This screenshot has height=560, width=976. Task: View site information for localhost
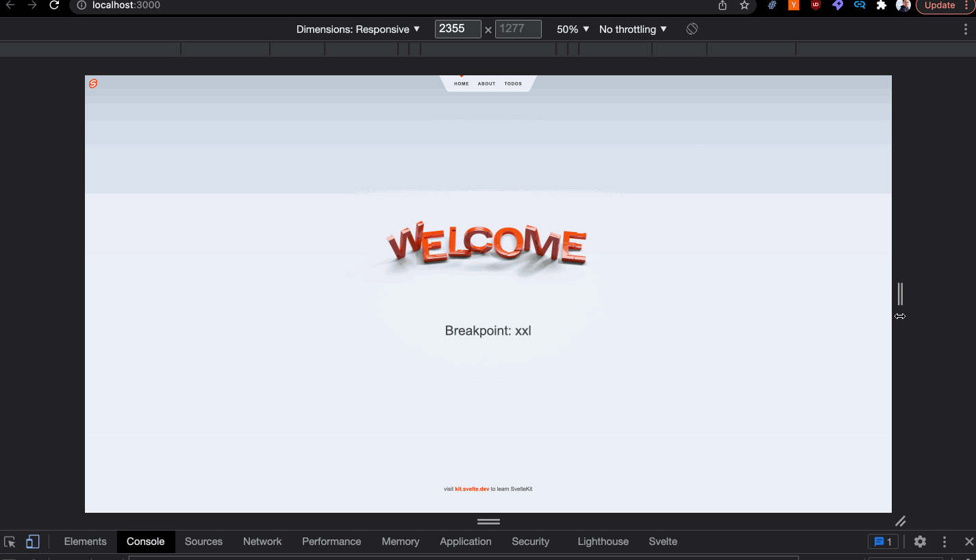tap(82, 5)
